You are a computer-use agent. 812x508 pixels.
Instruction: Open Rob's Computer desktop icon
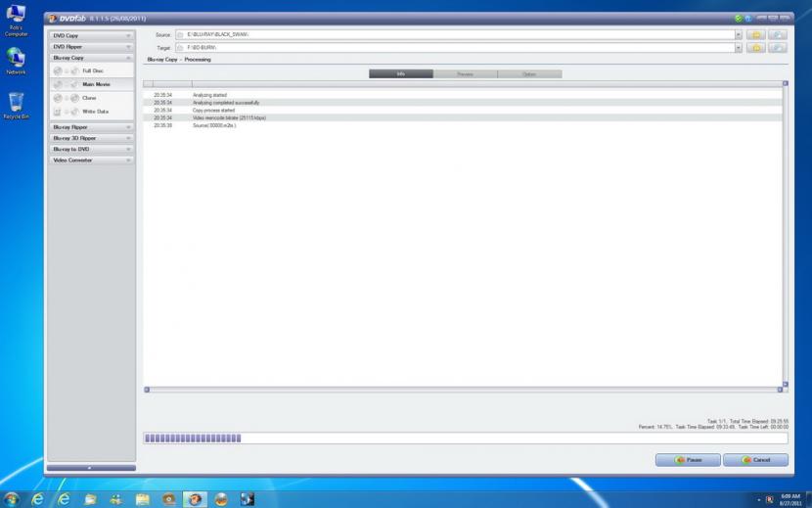(16, 21)
